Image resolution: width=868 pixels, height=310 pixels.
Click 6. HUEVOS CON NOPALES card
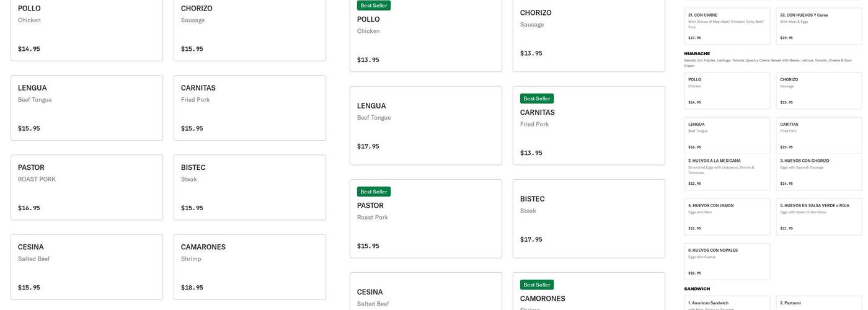tap(727, 261)
